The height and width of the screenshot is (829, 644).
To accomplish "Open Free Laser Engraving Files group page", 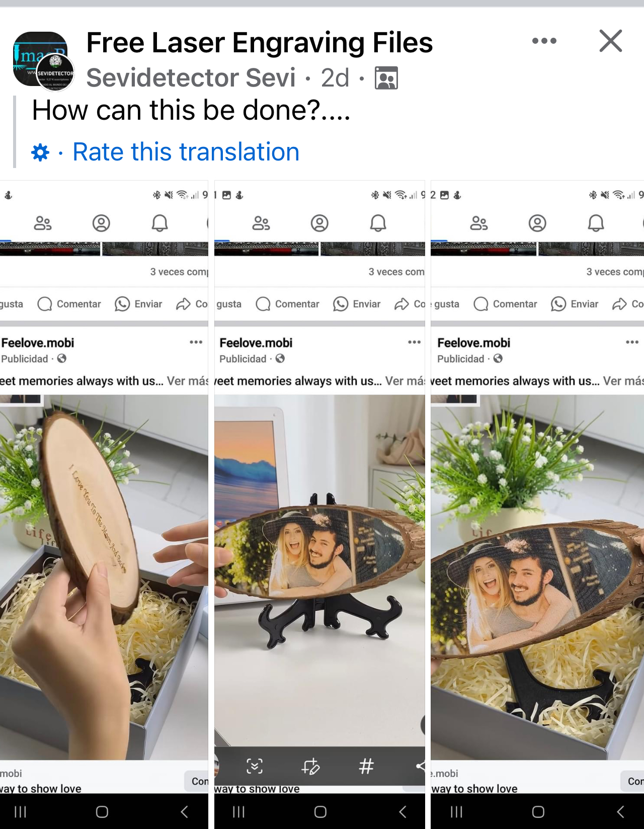I will (260, 42).
